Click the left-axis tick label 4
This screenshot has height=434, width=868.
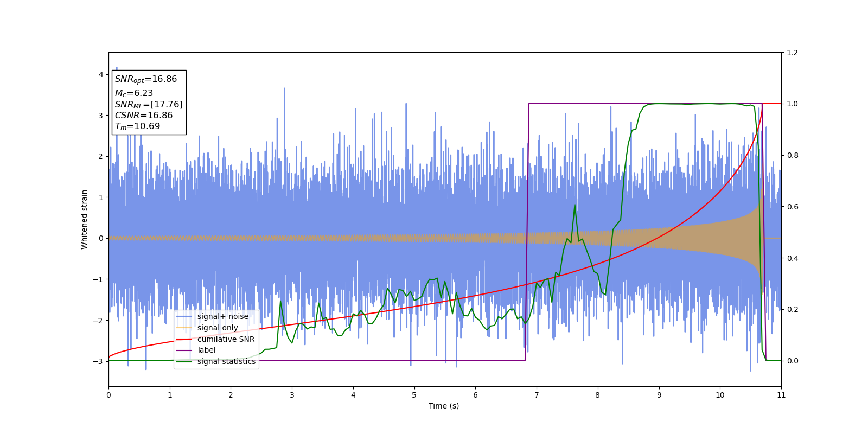101,74
